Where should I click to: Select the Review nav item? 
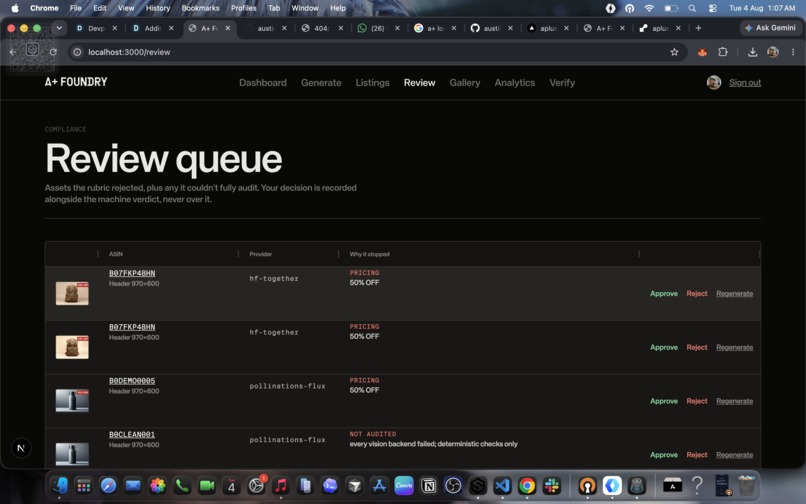pyautogui.click(x=419, y=83)
